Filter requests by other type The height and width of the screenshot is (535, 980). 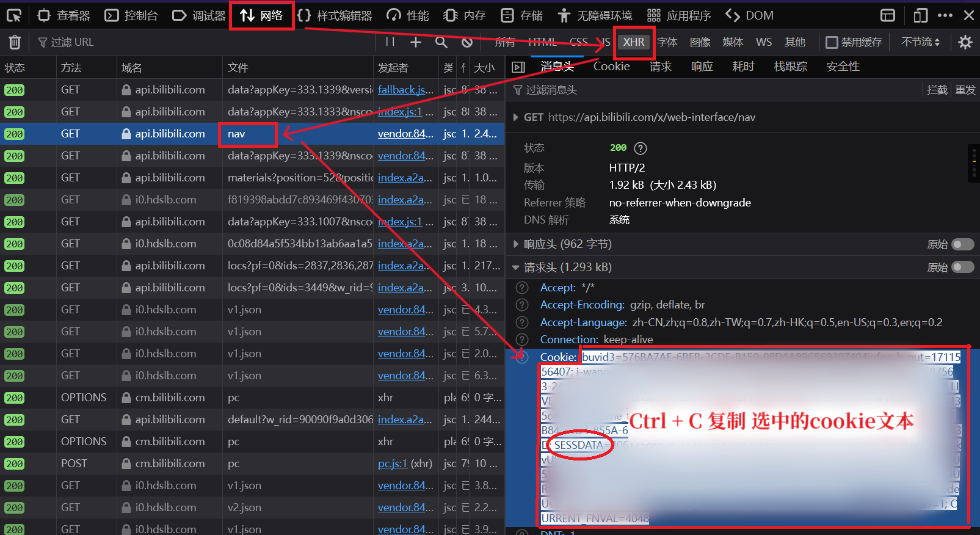tap(795, 42)
